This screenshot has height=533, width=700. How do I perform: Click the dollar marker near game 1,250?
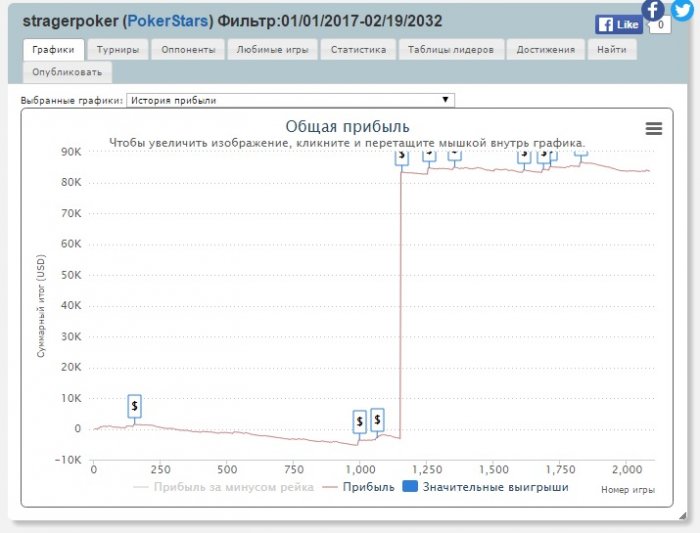[429, 156]
